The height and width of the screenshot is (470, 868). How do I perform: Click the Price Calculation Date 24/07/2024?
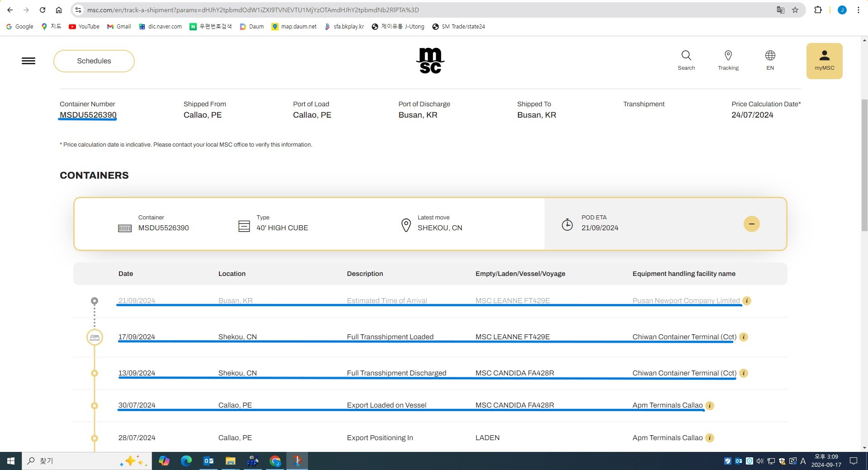point(752,115)
